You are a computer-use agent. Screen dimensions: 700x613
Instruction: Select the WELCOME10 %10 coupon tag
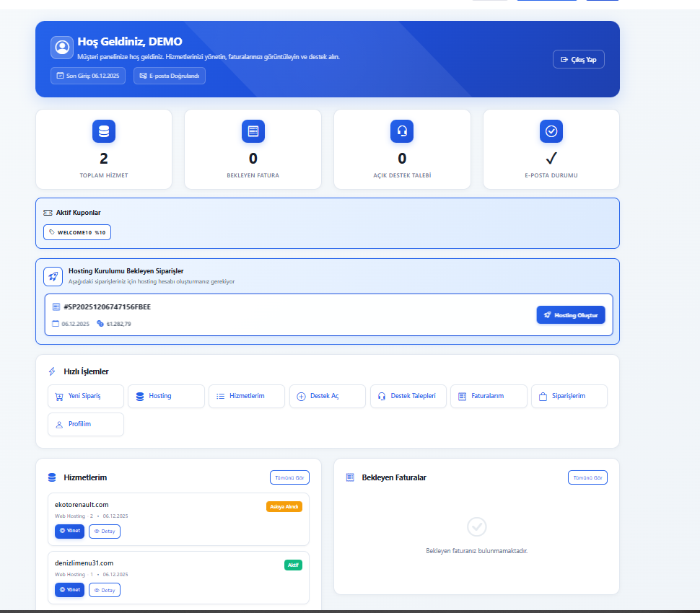point(77,232)
